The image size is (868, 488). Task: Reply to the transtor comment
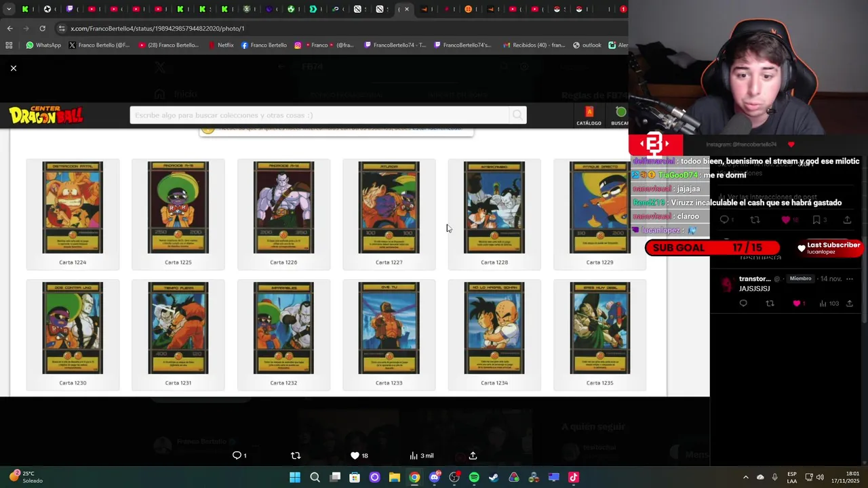coord(743,304)
